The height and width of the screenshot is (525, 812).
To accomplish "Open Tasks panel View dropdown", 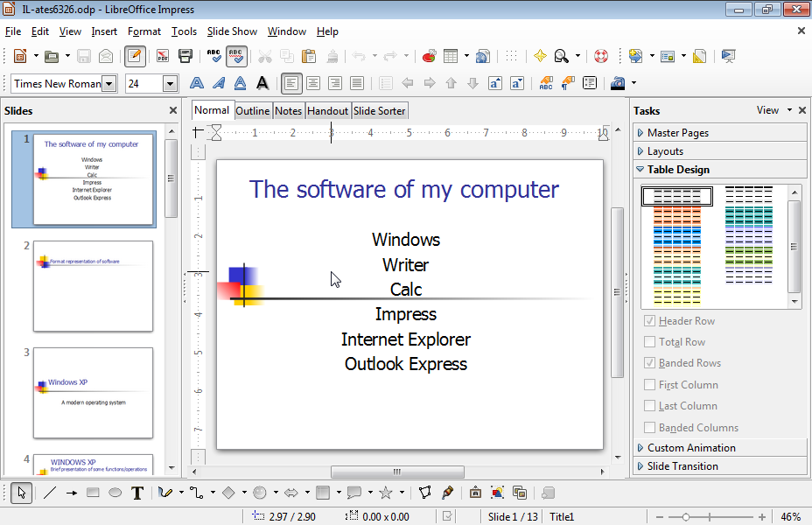I will 773,110.
